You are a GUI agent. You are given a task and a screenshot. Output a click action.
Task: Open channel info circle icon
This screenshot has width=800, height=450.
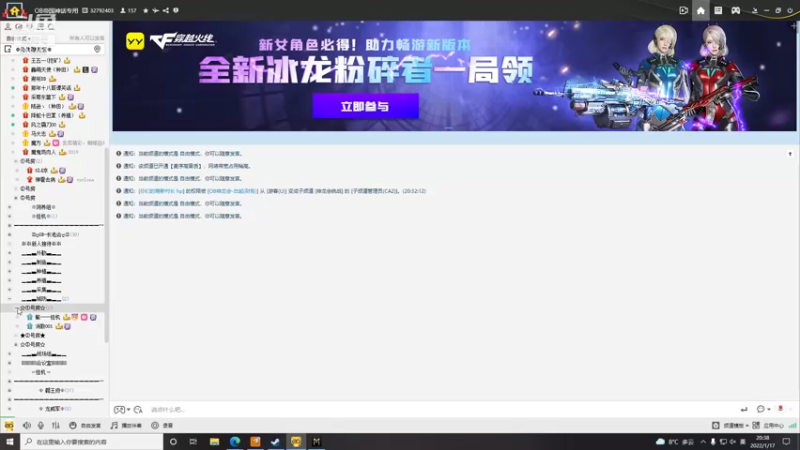click(176, 10)
